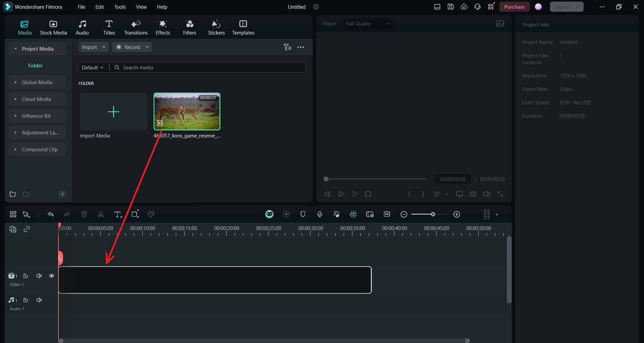This screenshot has width=644, height=343.
Task: Expand Cloud Media
Action: 15,99
